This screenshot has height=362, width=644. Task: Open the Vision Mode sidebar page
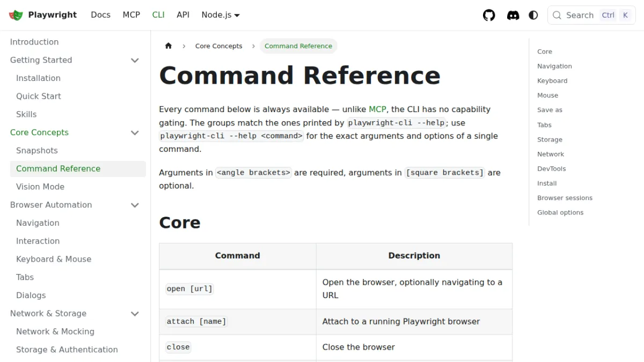[40, 187]
